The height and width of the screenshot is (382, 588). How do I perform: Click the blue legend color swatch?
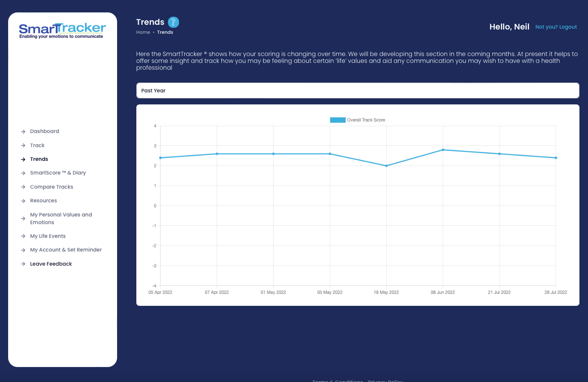pos(338,120)
